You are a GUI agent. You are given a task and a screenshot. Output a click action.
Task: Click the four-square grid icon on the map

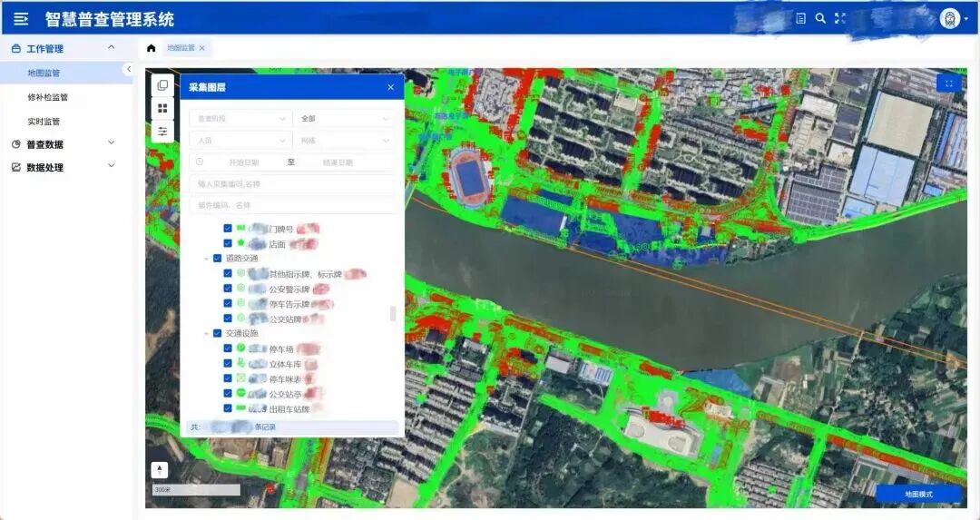(162, 108)
